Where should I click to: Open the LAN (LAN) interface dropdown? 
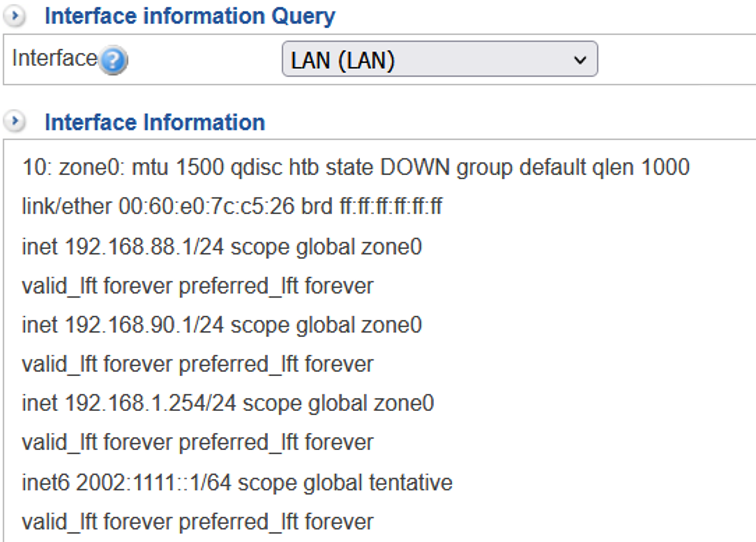439,59
